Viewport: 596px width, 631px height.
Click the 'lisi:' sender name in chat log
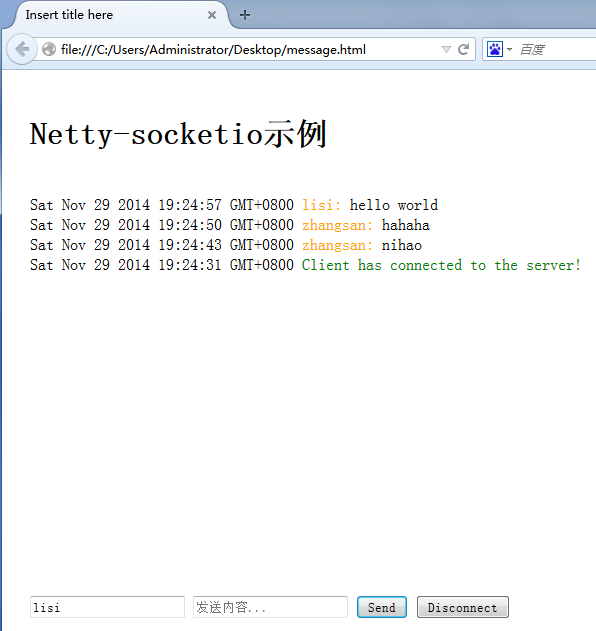[x=322, y=205]
